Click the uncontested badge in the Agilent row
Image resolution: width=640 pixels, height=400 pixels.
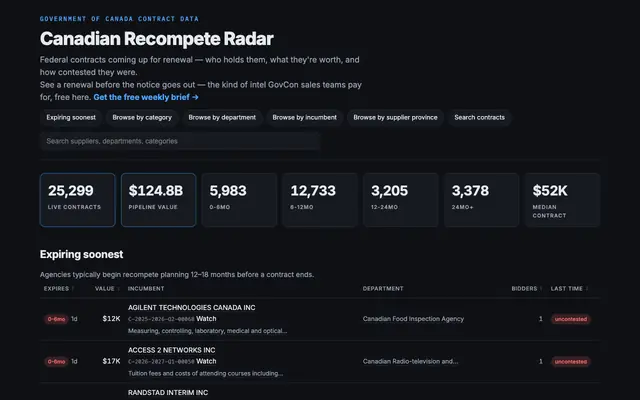(x=571, y=319)
